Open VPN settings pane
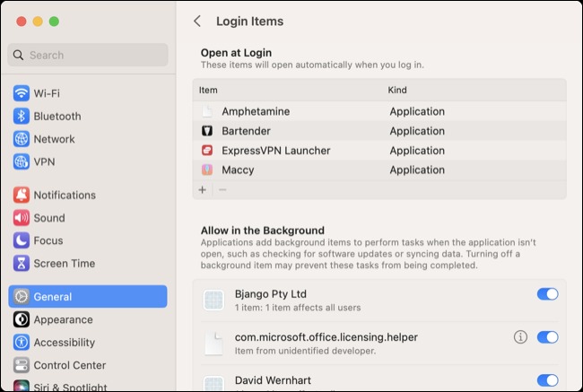 (88, 161)
